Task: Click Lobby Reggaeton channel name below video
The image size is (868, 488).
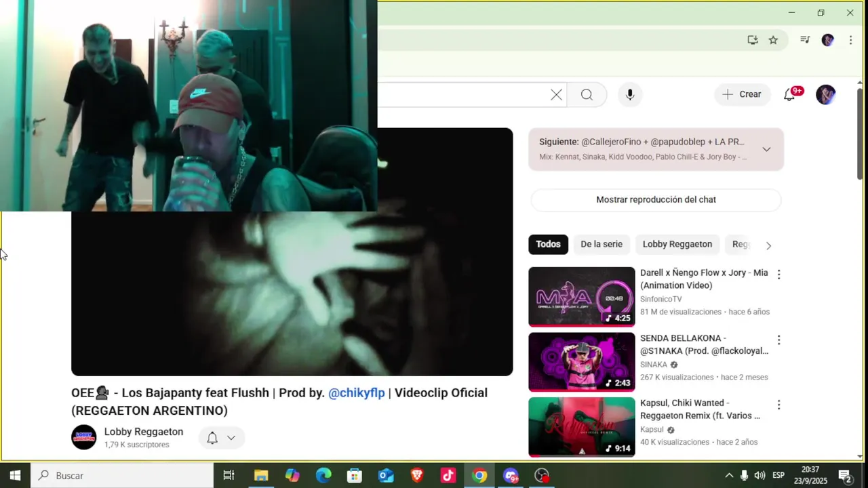Action: point(143,432)
